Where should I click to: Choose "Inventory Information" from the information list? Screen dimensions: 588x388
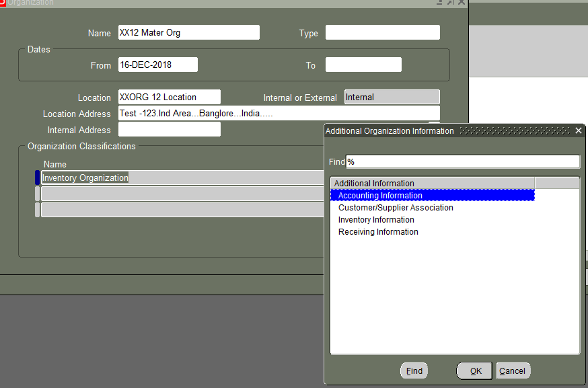click(375, 219)
